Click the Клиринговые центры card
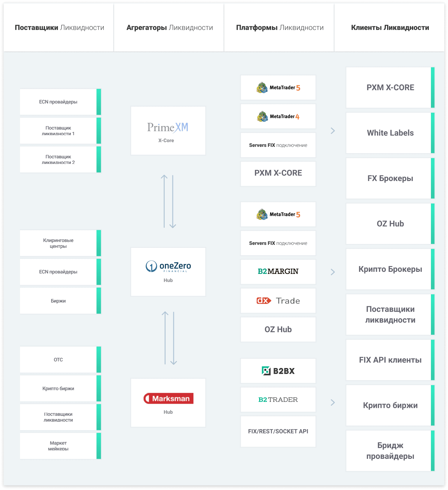 click(x=60, y=243)
